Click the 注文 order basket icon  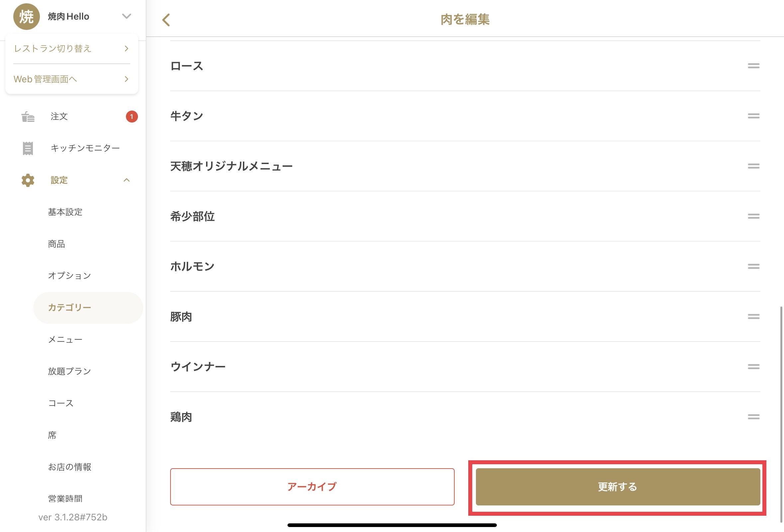28,117
